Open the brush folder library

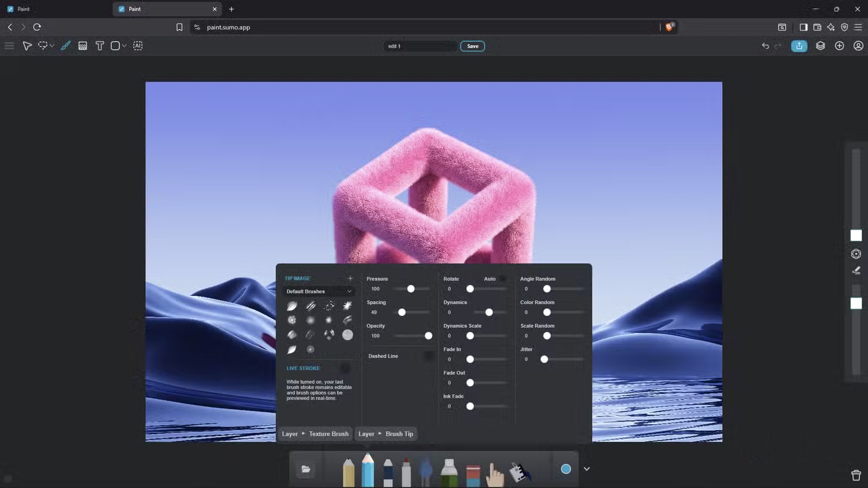point(306,469)
